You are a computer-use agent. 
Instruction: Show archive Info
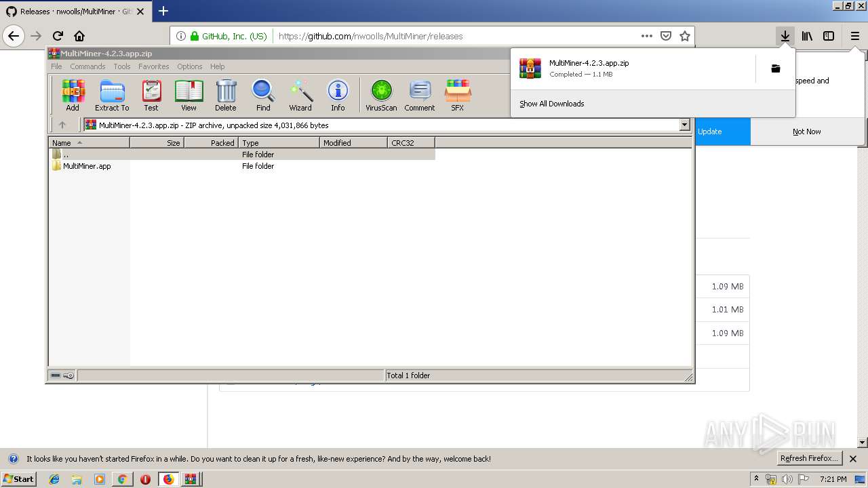[x=338, y=95]
